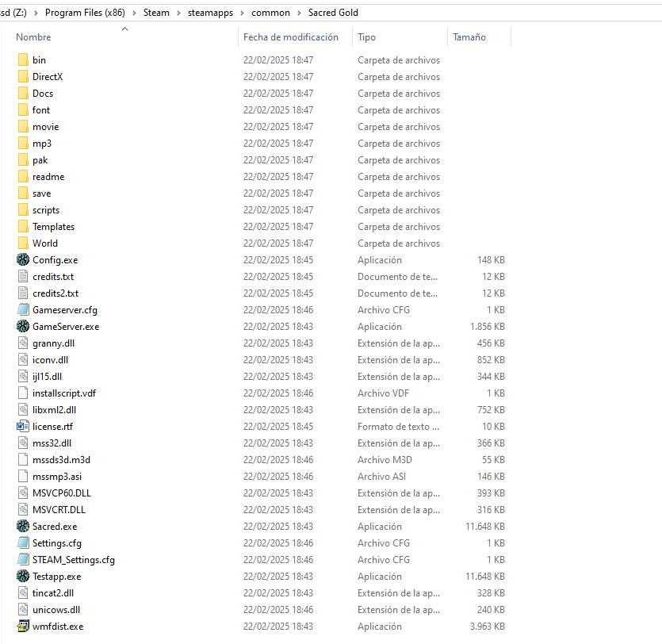Expand breadcrumb chevron after steamapps
Screen dimensions: 662x644
[x=242, y=13]
